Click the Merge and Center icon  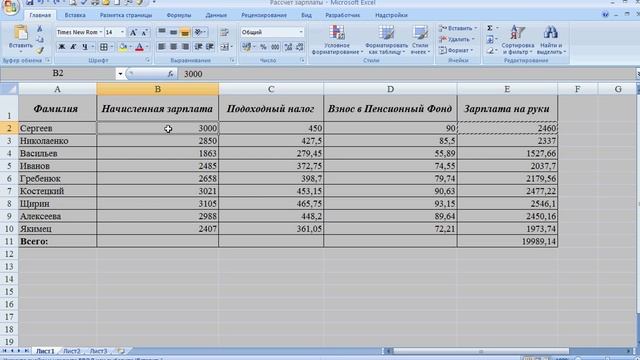[x=224, y=47]
